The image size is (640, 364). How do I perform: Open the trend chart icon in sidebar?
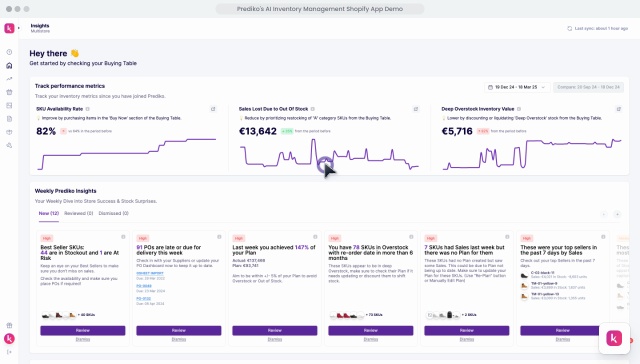[9, 79]
